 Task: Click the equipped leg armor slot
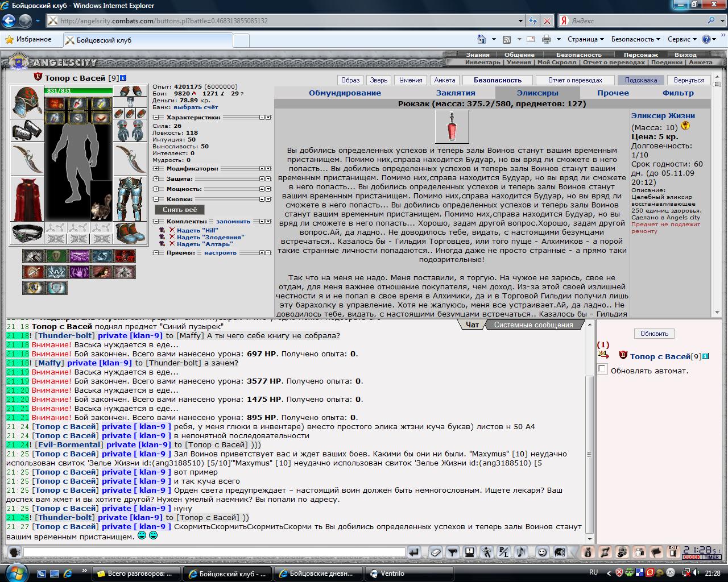point(130,199)
